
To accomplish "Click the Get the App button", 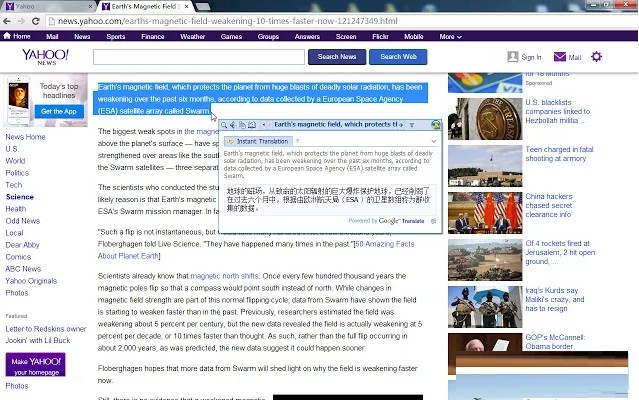I will pos(59,112).
